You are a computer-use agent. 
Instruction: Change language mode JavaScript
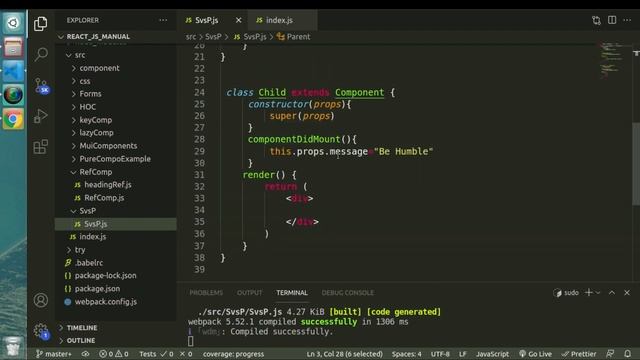(x=492, y=354)
